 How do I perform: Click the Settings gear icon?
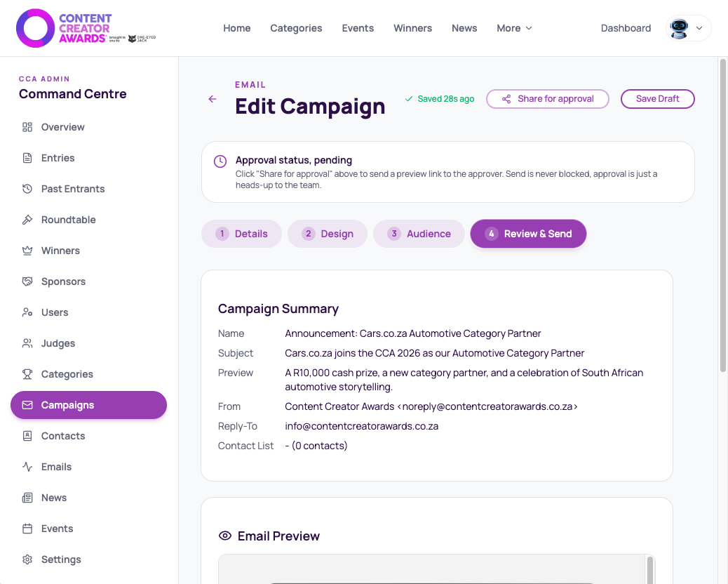(27, 560)
